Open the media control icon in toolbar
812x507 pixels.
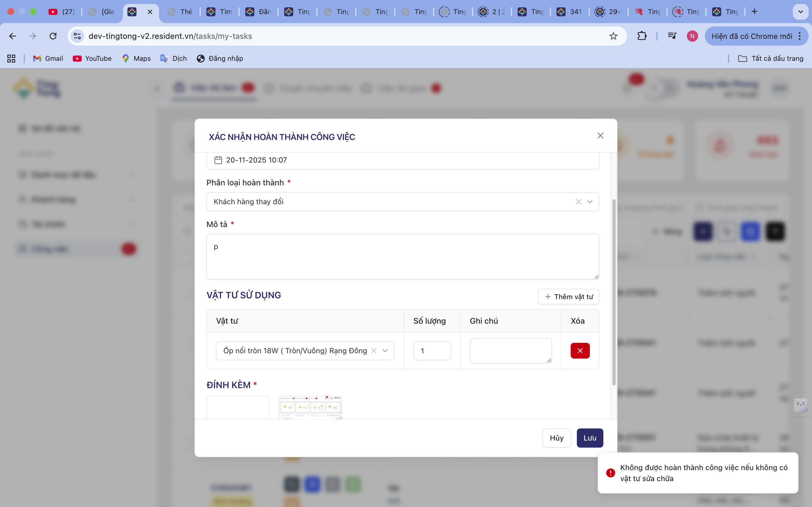click(672, 36)
